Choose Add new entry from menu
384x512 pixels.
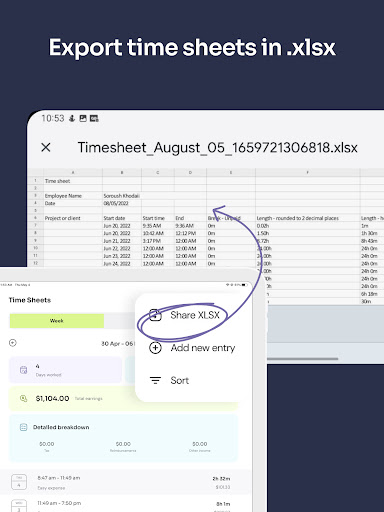203,348
